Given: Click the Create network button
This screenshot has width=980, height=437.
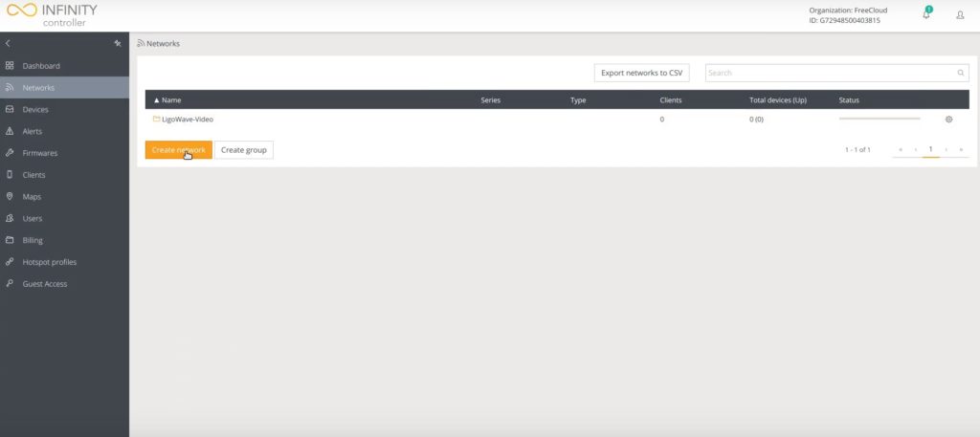Looking at the screenshot, I should [x=179, y=150].
